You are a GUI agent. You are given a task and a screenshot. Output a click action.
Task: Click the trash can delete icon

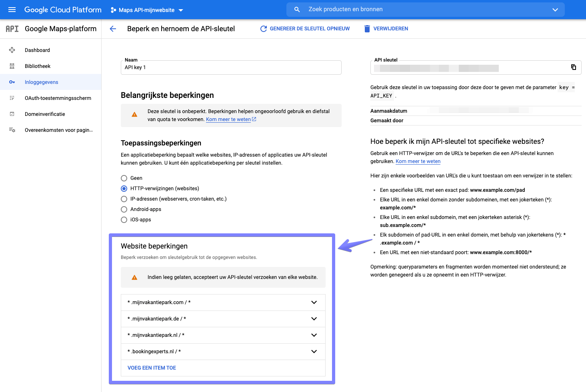[367, 29]
